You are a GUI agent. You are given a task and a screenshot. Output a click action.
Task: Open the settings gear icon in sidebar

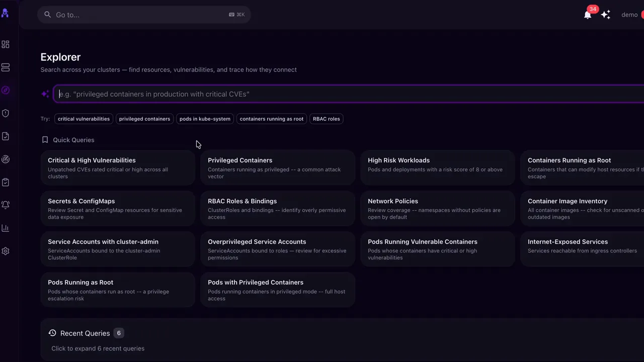(6, 251)
